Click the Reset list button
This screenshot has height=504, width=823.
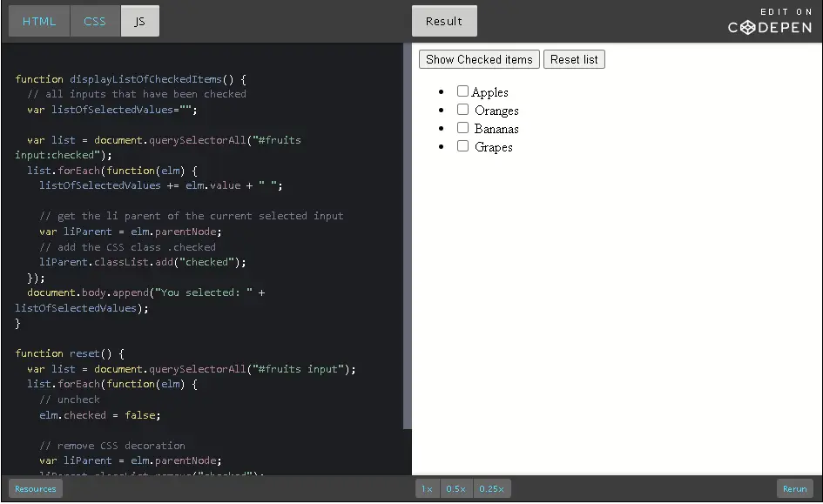tap(574, 59)
